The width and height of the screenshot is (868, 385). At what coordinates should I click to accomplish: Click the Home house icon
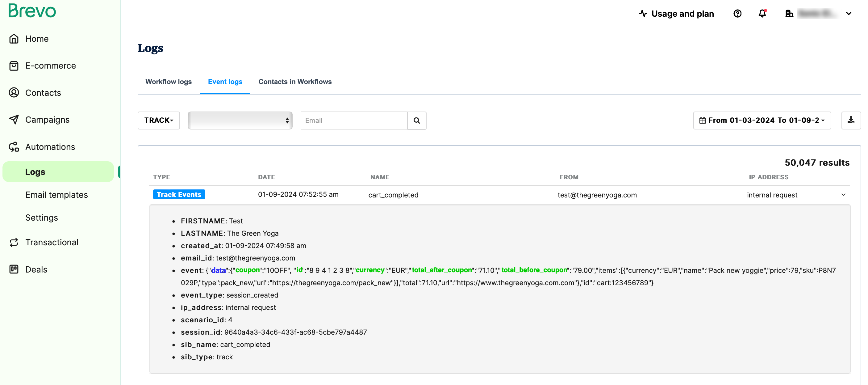14,39
